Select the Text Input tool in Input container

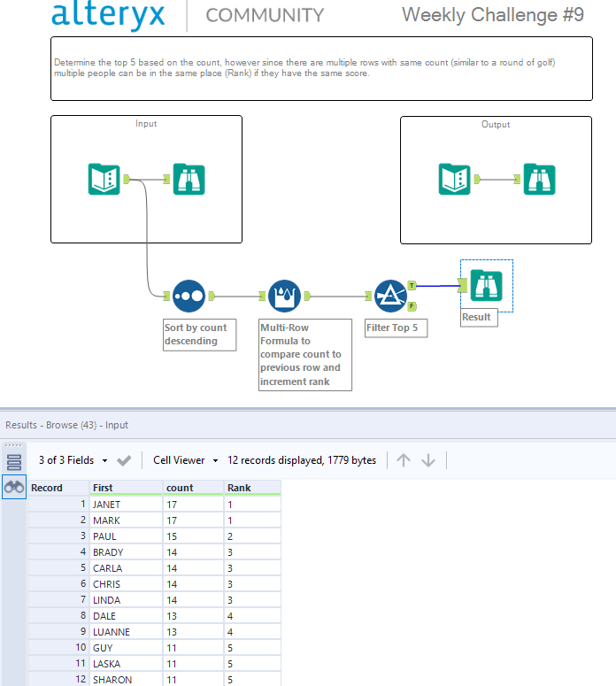tap(104, 179)
